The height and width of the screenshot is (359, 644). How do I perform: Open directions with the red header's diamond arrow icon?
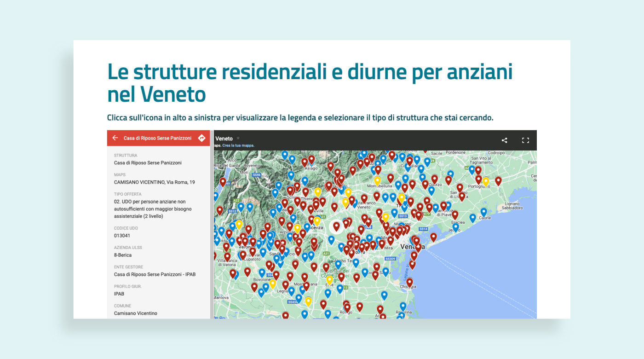[x=201, y=138]
